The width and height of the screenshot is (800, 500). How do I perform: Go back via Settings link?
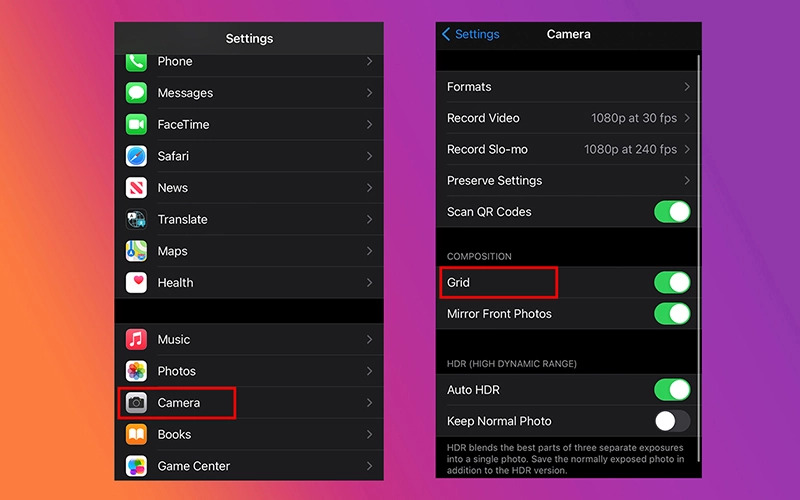coord(477,34)
